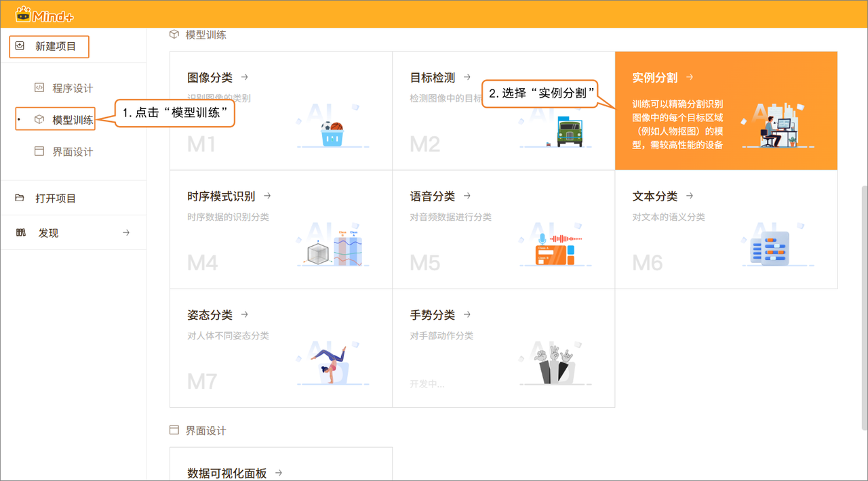The image size is (868, 481).
Task: Open the 文本分类 model title
Action: click(655, 196)
